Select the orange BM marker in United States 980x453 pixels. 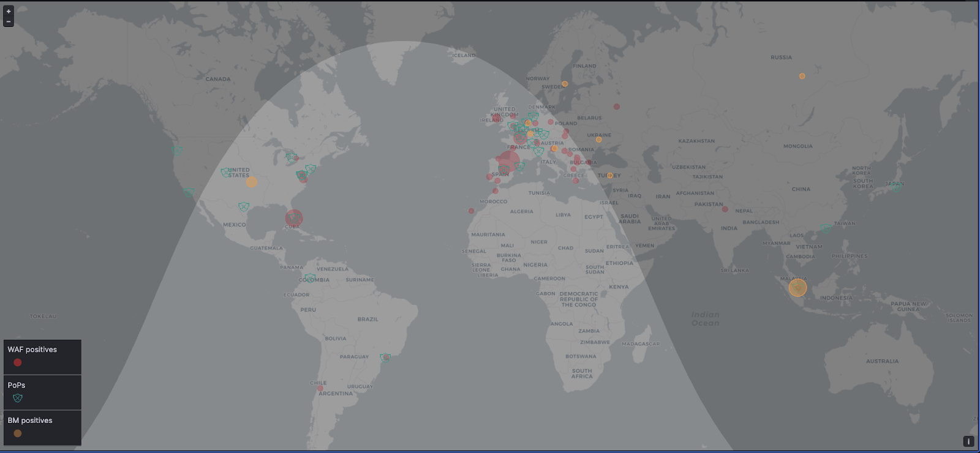point(252,182)
